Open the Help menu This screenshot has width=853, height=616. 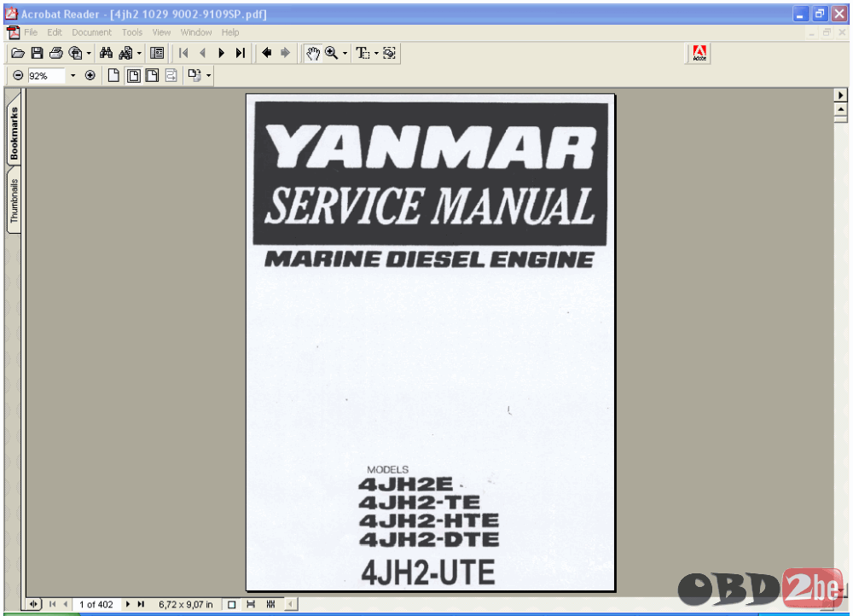coord(230,32)
